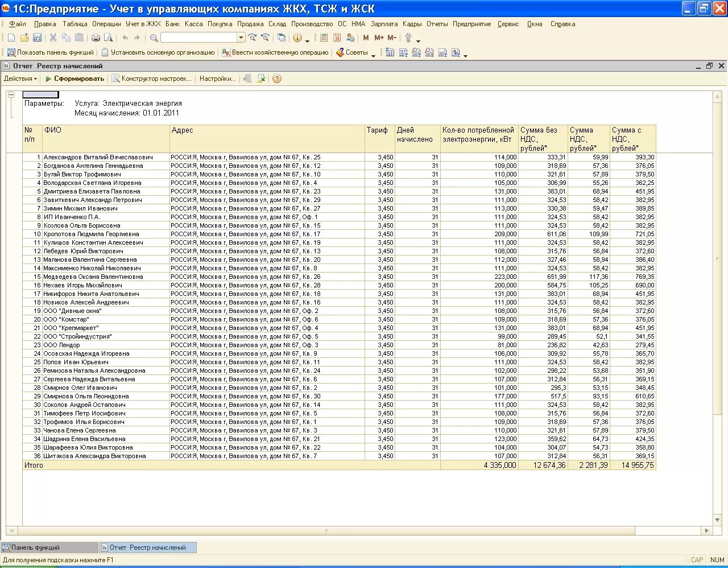Print the report with printer icon

(96, 38)
